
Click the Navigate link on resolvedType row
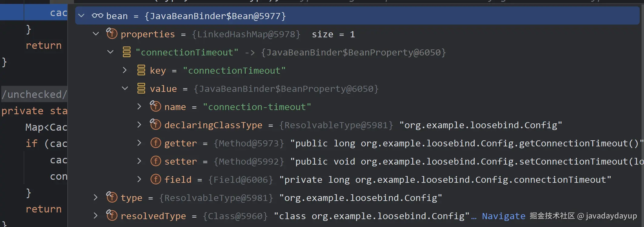click(x=504, y=216)
